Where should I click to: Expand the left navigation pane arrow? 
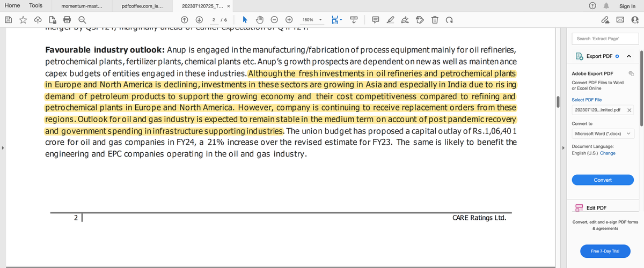point(3,147)
